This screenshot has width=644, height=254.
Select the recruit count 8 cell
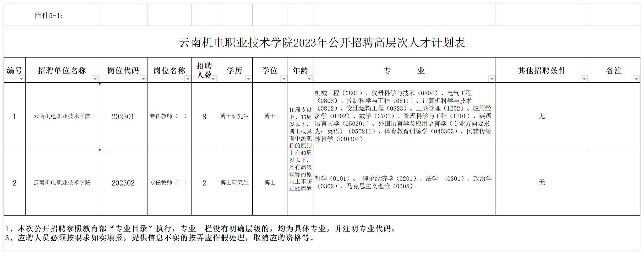204,116
